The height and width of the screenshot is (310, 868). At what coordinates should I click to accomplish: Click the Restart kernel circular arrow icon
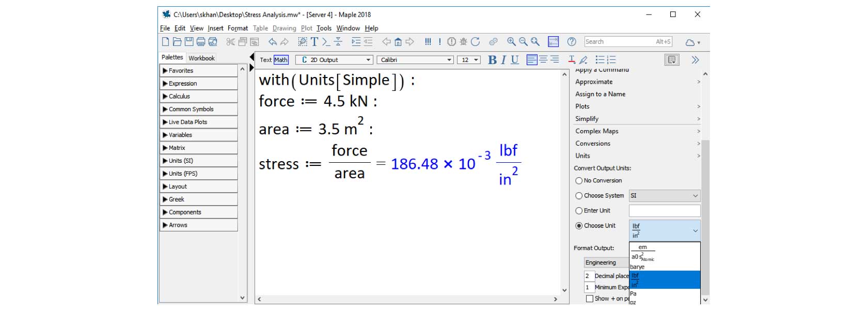(x=476, y=42)
